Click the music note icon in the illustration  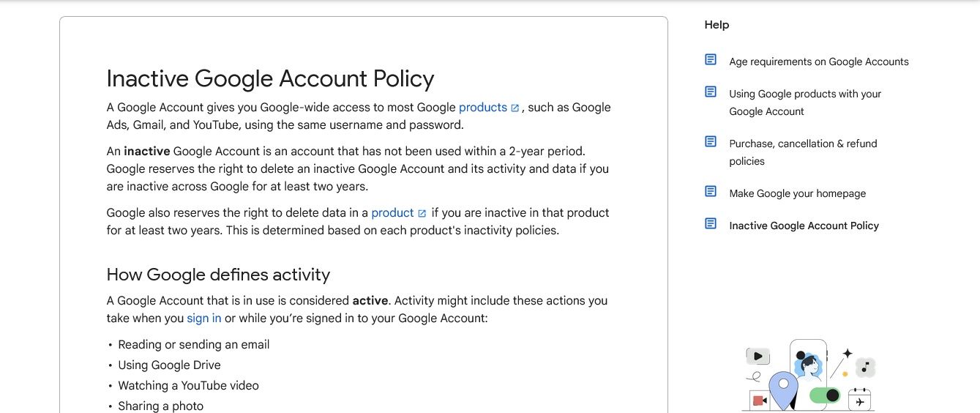(866, 367)
